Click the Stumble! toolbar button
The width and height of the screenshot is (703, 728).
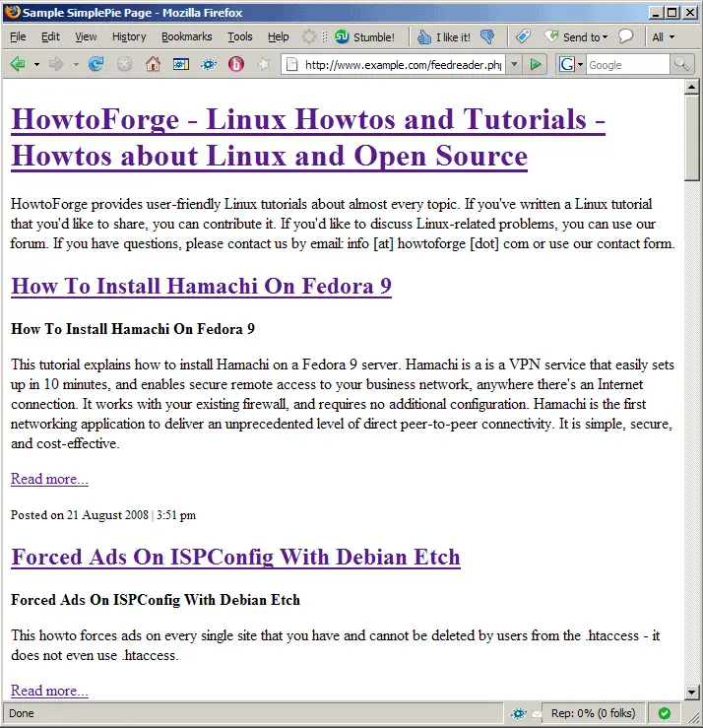(x=364, y=37)
